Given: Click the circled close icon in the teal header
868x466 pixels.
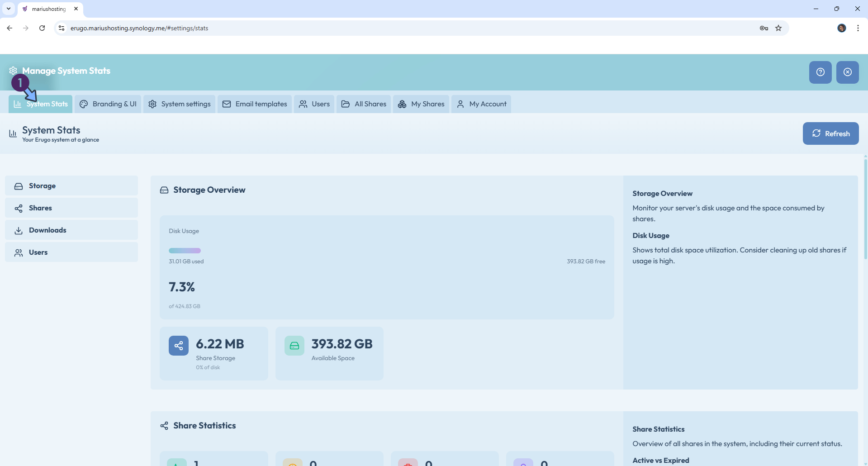Looking at the screenshot, I should pyautogui.click(x=848, y=72).
